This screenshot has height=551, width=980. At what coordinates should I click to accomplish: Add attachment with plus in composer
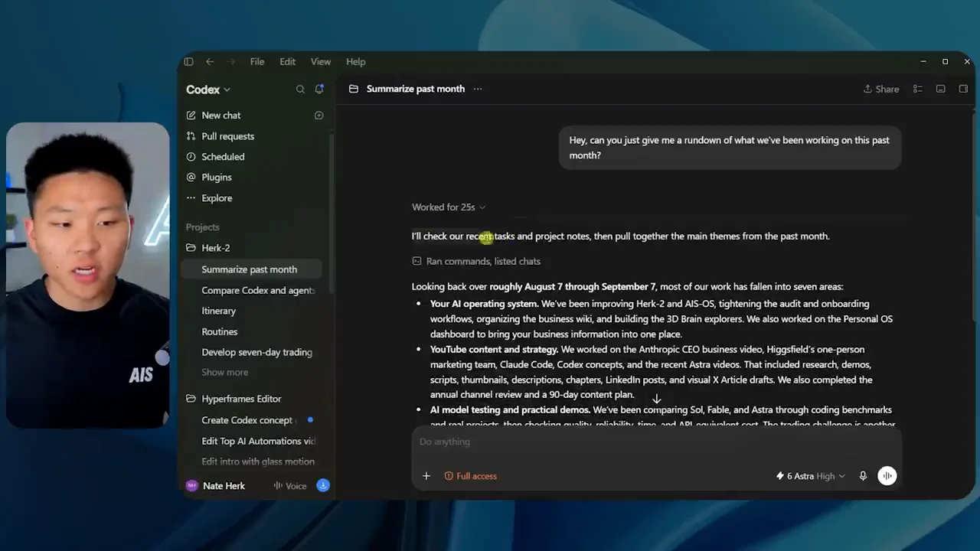click(x=426, y=476)
